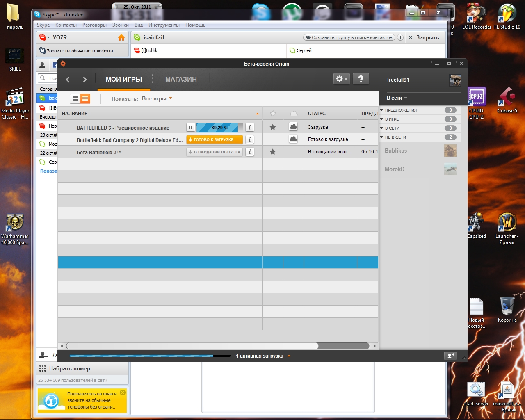The width and height of the screenshot is (525, 420).
Task: Click the bottom overall download progress bar
Action: 150,356
